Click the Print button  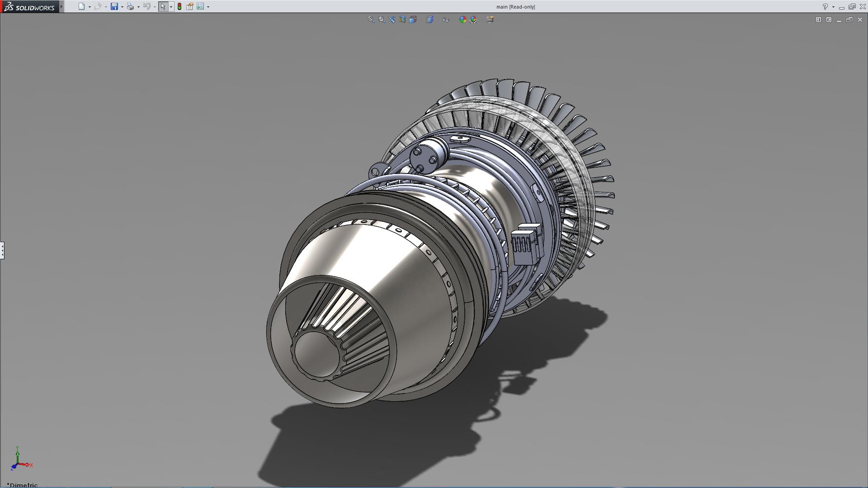(130, 6)
